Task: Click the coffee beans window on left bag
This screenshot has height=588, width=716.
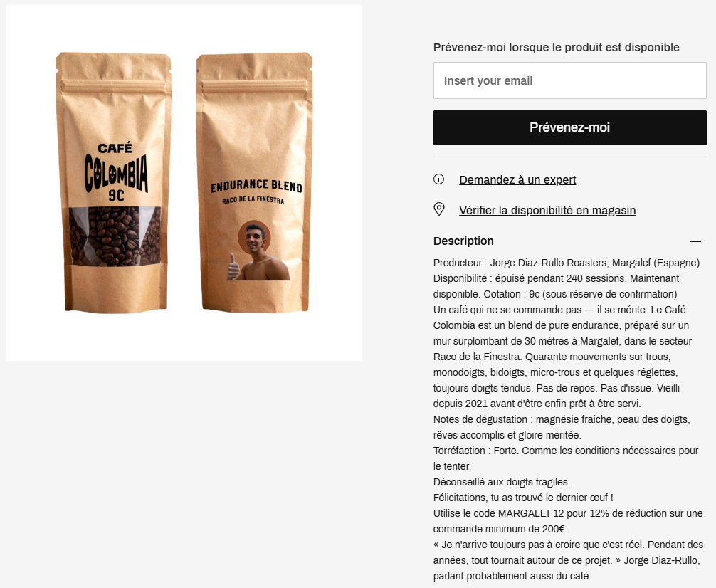Action: click(115, 236)
